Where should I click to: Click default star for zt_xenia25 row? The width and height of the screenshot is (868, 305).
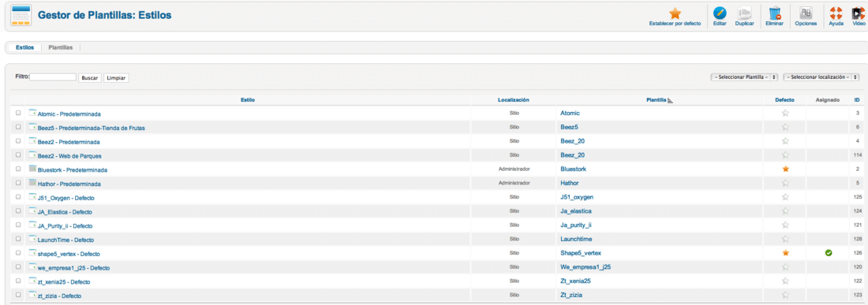tap(785, 281)
